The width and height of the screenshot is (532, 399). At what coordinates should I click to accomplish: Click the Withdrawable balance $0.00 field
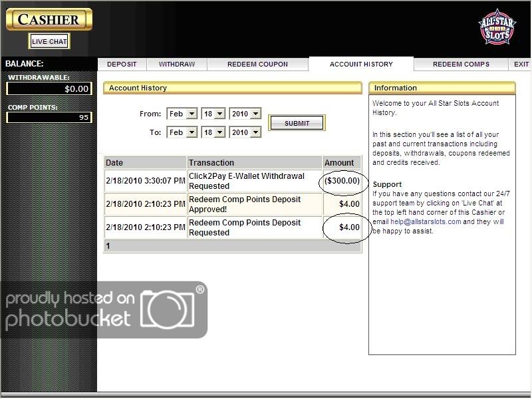[49, 89]
